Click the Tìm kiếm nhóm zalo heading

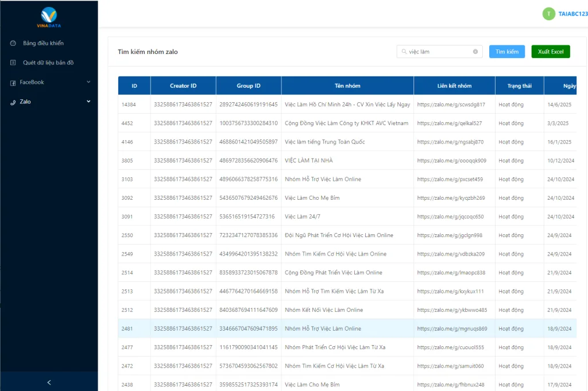pyautogui.click(x=148, y=52)
